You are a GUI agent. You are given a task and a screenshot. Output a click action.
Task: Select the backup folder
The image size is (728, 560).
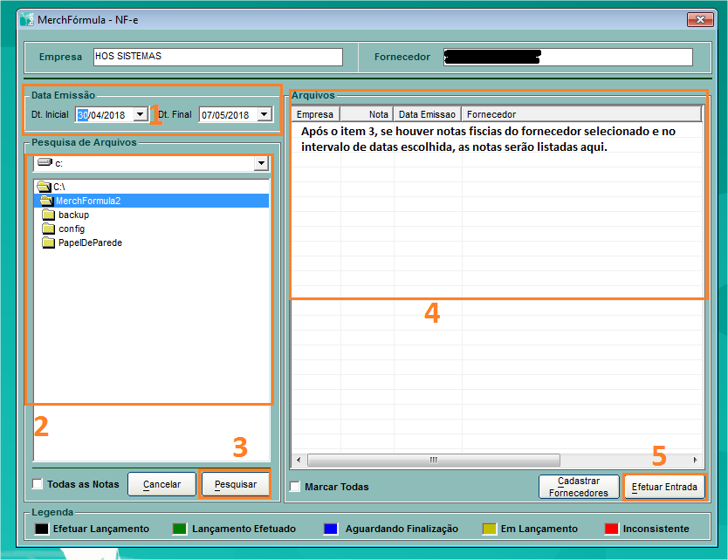click(x=73, y=215)
